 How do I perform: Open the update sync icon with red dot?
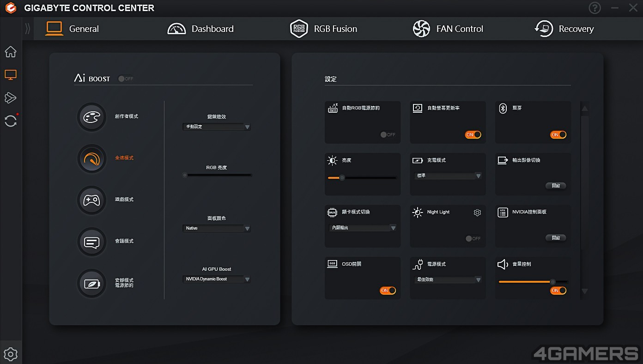click(11, 121)
